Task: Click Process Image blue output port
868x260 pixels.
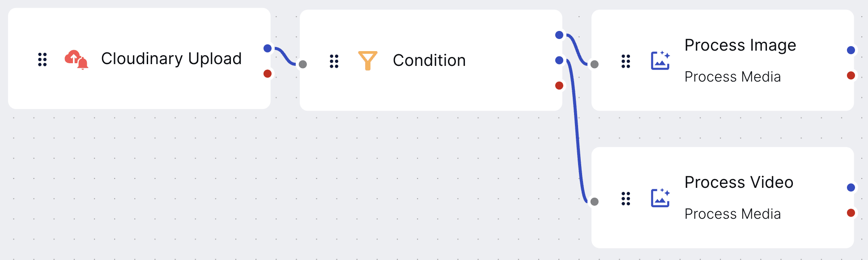Action: point(851,50)
